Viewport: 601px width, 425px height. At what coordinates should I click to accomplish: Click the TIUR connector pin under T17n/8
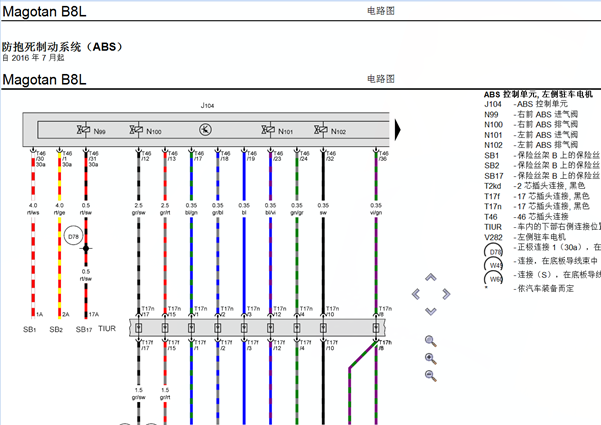[376, 328]
